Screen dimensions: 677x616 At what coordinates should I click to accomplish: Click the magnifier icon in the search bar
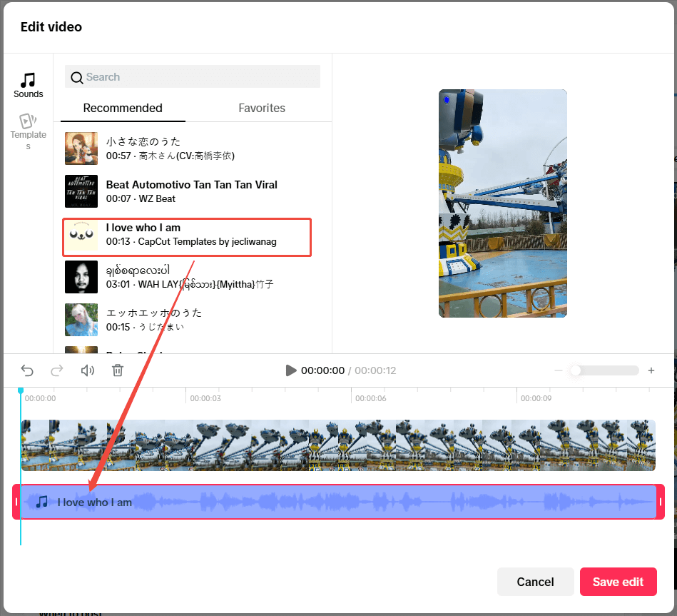tap(77, 77)
